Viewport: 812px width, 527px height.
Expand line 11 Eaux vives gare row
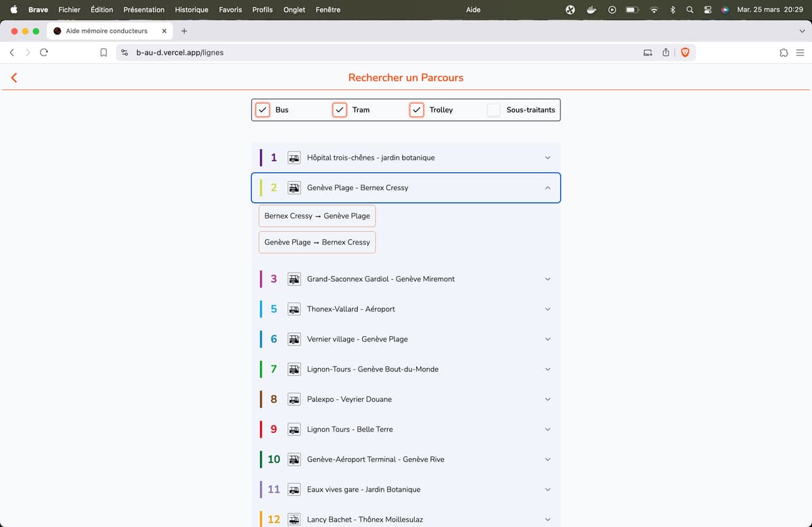pyautogui.click(x=406, y=490)
